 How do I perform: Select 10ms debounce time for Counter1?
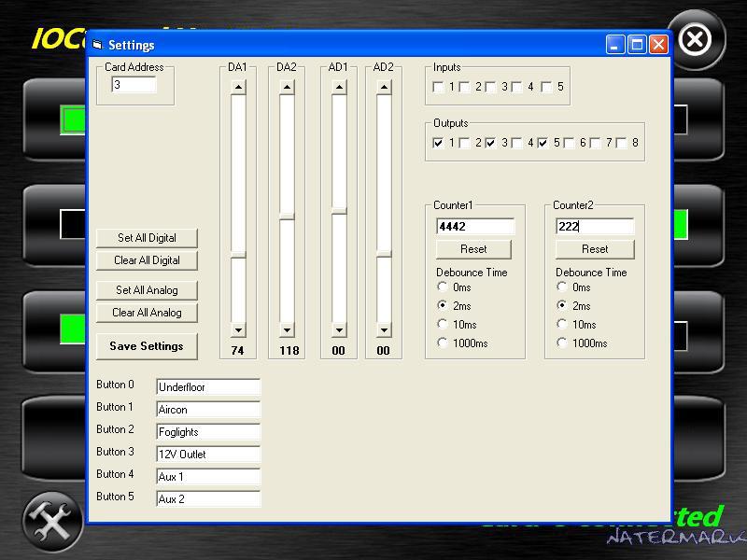pos(443,325)
